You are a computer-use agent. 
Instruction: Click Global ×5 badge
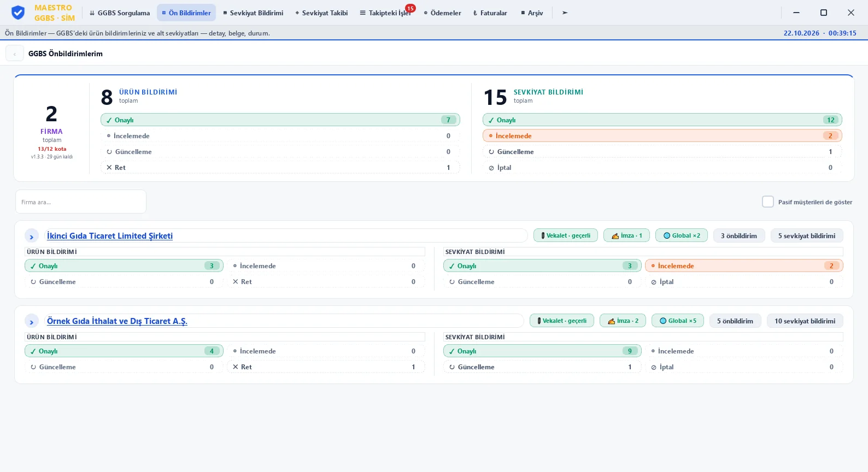(x=678, y=321)
